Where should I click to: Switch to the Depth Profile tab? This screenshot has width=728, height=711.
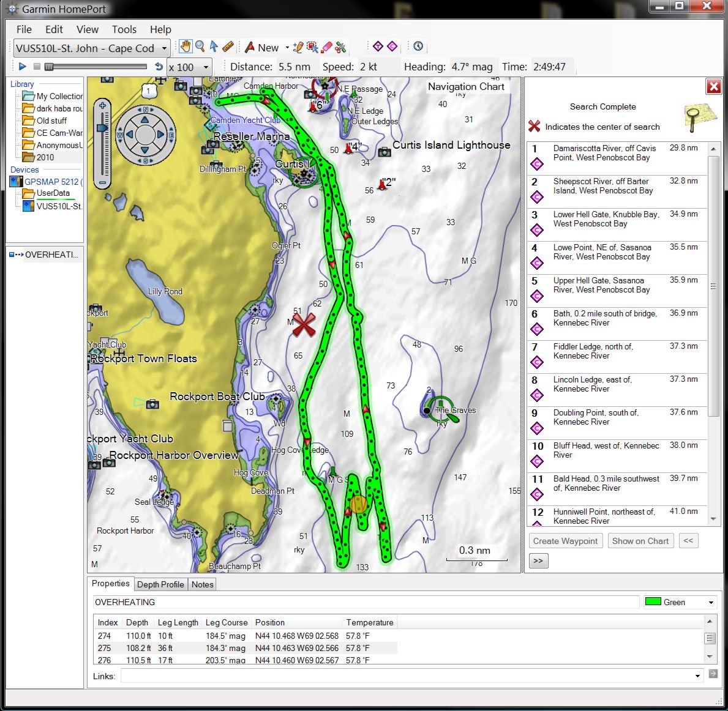click(x=160, y=584)
